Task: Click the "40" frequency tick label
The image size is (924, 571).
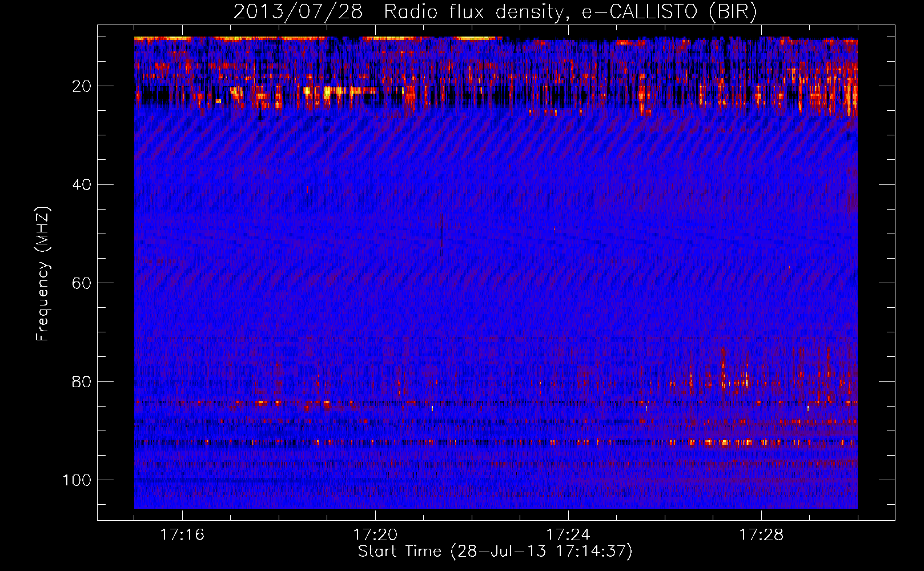Action: coord(82,185)
